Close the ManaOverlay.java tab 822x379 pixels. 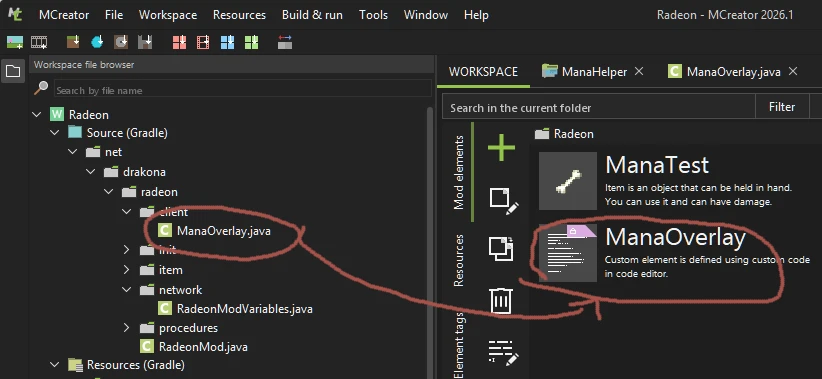[x=793, y=71]
